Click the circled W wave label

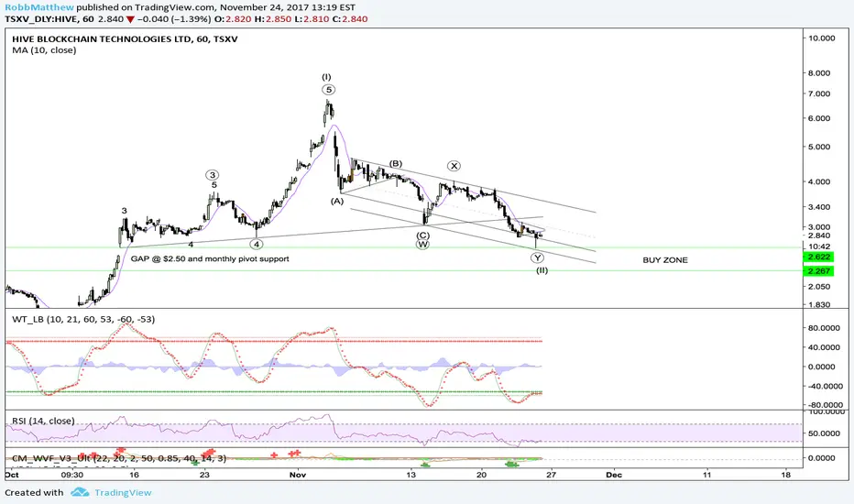click(422, 245)
